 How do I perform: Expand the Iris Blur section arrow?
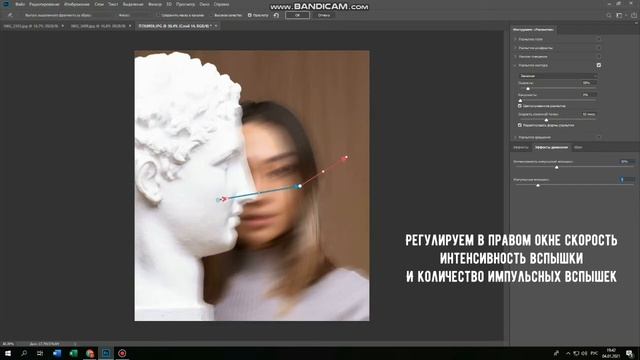(515, 48)
